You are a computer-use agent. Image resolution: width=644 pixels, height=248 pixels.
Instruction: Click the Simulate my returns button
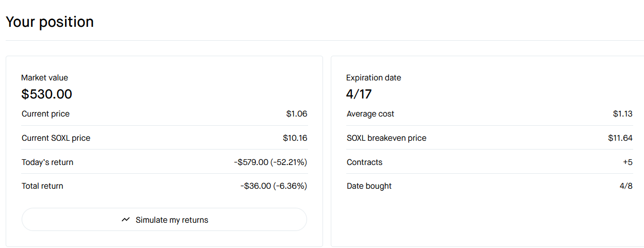[x=164, y=220]
